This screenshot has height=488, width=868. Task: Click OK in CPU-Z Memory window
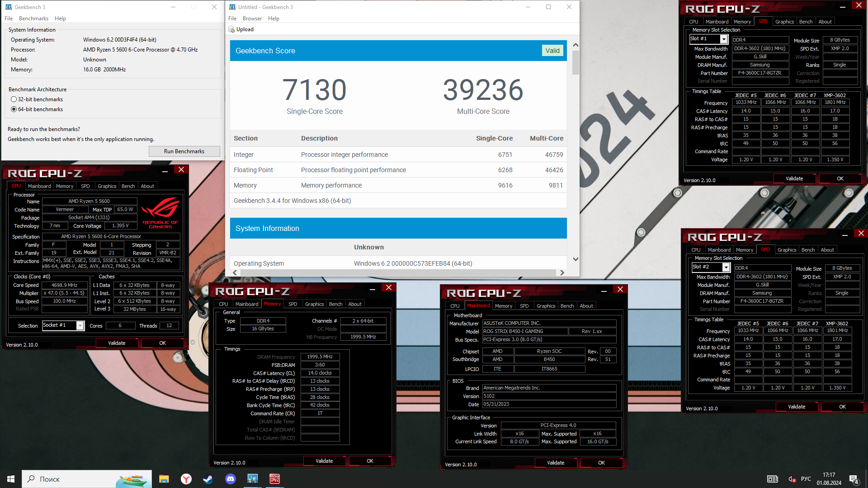click(x=370, y=461)
